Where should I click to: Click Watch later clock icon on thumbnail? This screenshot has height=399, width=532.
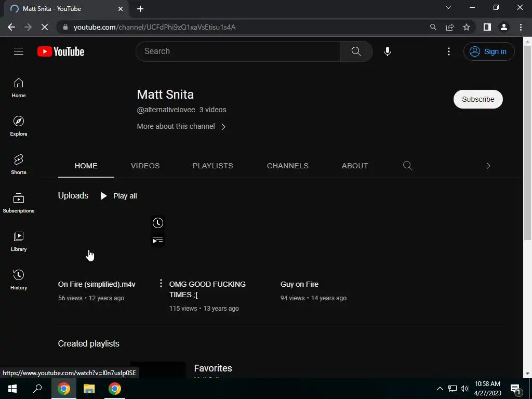pos(158,223)
